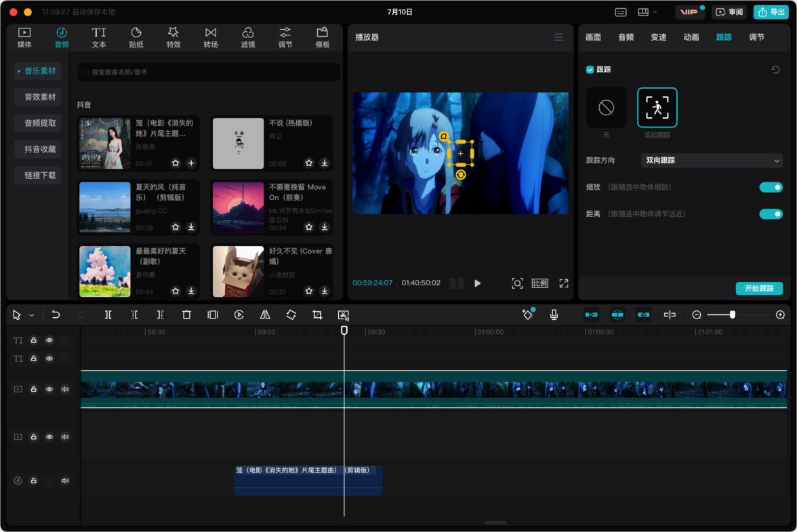
Task: Open the 媒体 media tab
Action: (24, 37)
